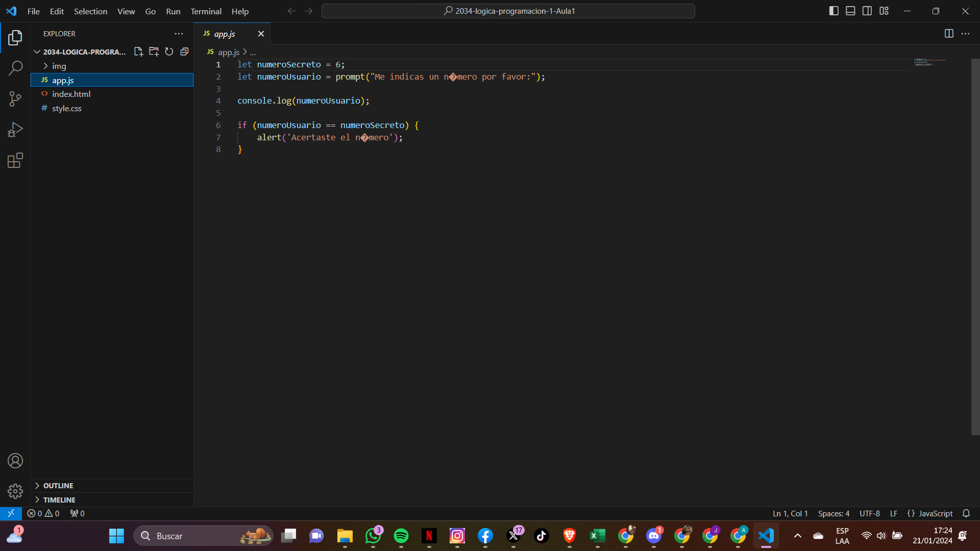Open Spotify from the taskbar
Screen dimensions: 980x551
401,536
